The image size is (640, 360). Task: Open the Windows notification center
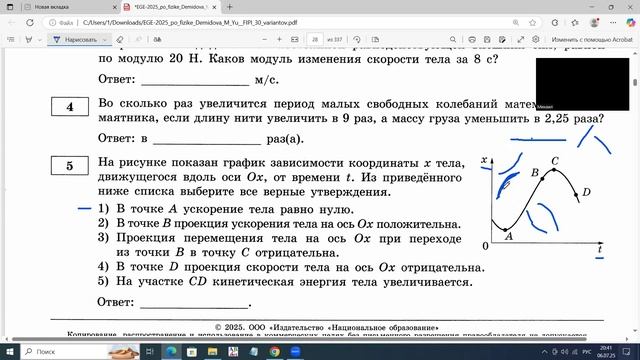627,352
